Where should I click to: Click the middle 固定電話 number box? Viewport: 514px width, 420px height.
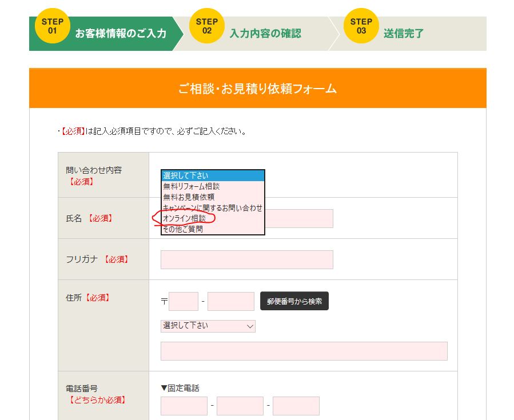pyautogui.click(x=240, y=406)
